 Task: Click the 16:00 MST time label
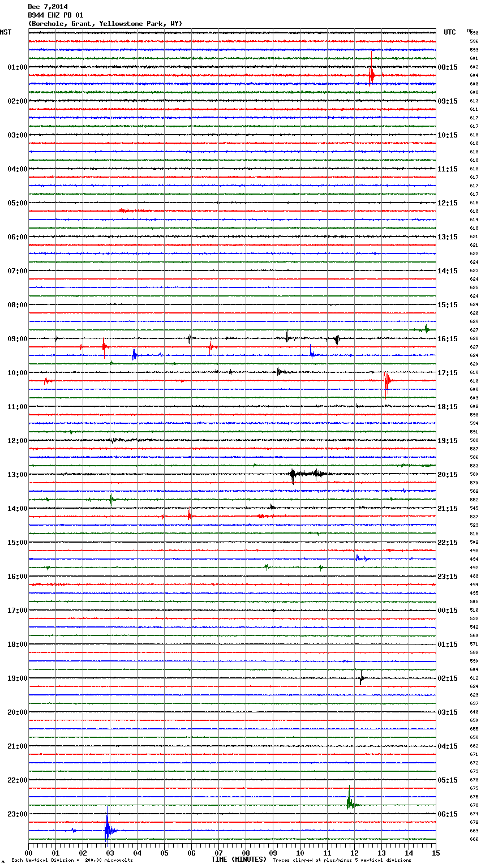pos(17,577)
